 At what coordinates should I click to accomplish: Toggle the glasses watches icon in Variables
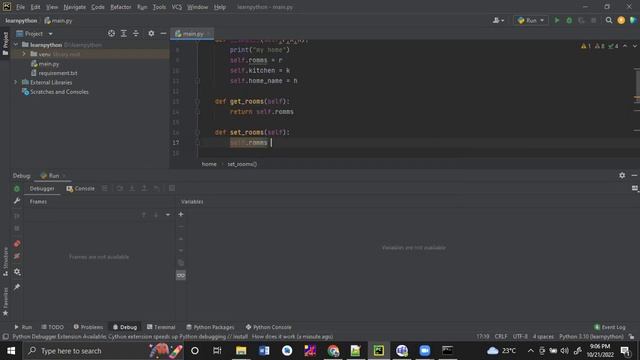pos(181,276)
